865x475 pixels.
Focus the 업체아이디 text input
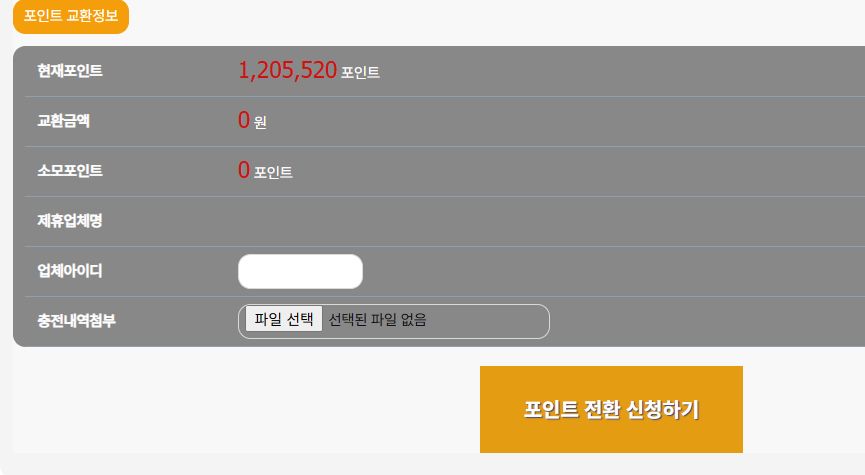pos(300,271)
